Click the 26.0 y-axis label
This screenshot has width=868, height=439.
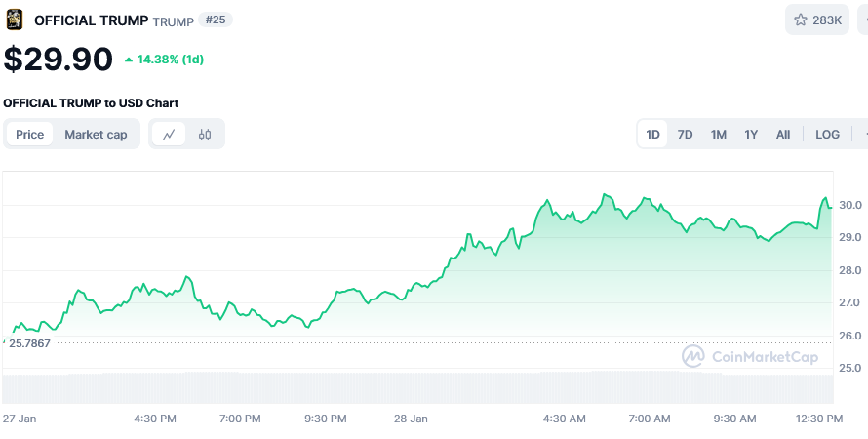850,336
